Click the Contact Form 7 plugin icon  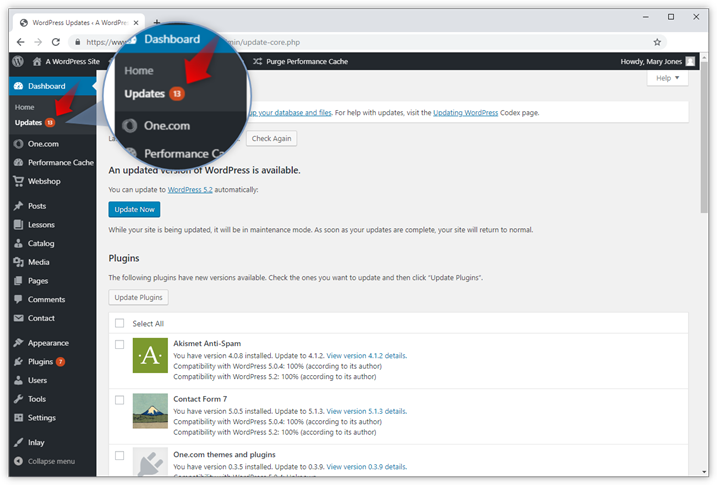(150, 411)
